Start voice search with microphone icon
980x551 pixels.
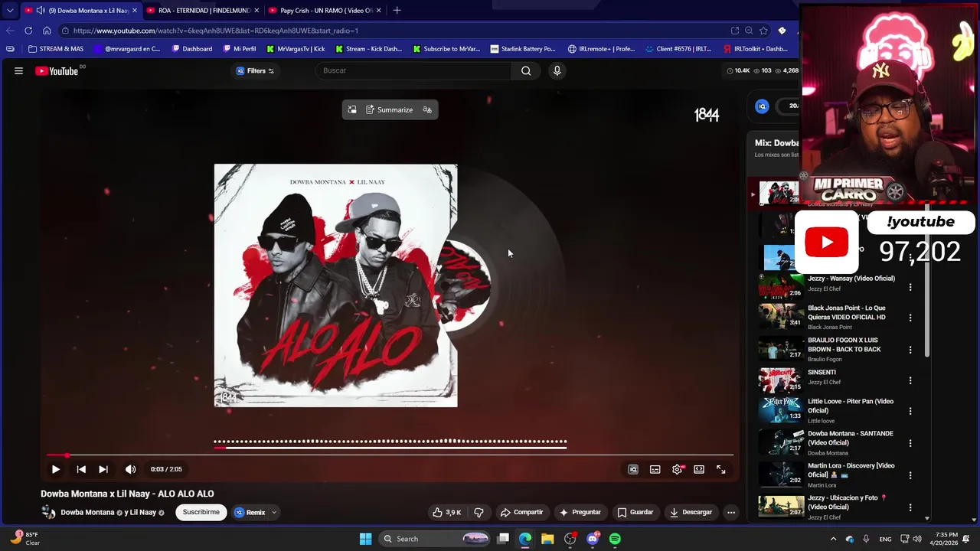click(x=557, y=70)
